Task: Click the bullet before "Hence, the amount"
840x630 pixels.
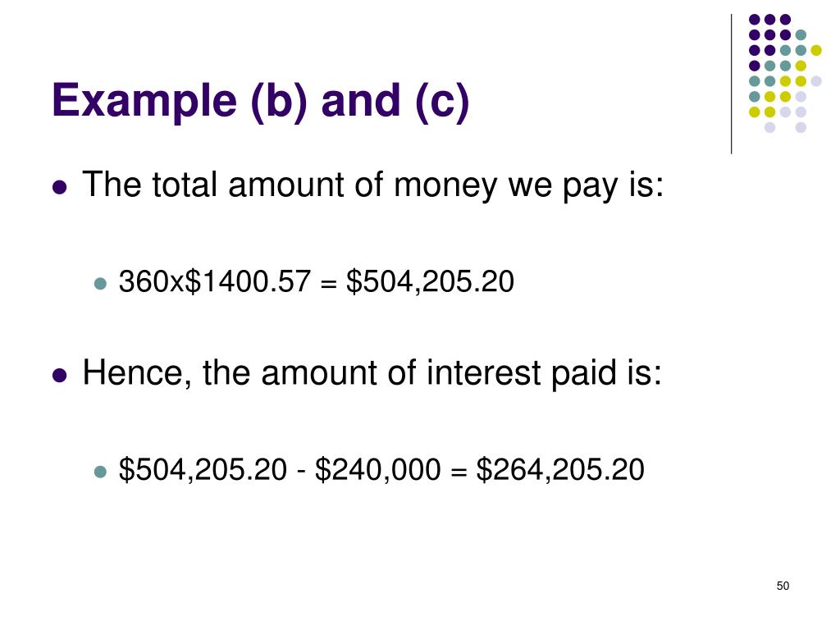Action: point(59,376)
